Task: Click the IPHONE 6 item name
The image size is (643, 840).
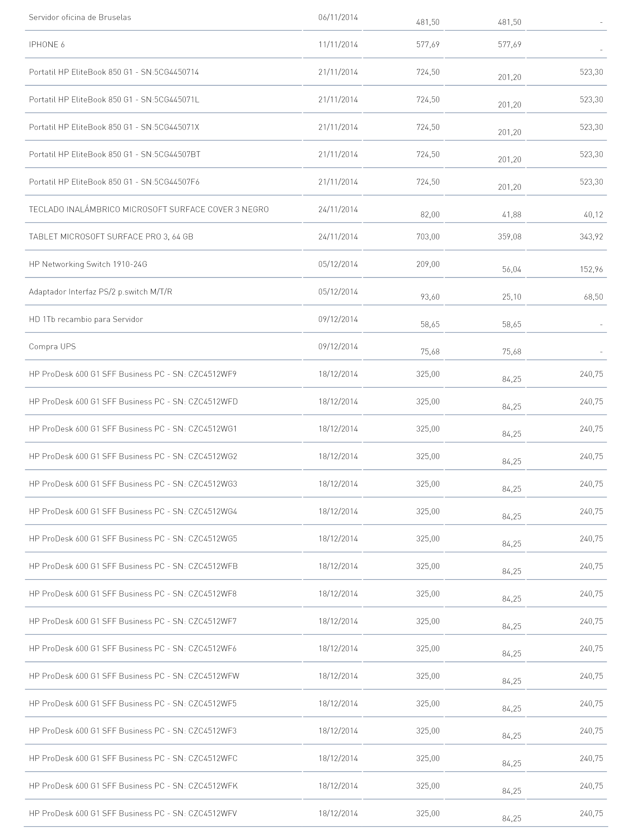Action: coord(47,45)
